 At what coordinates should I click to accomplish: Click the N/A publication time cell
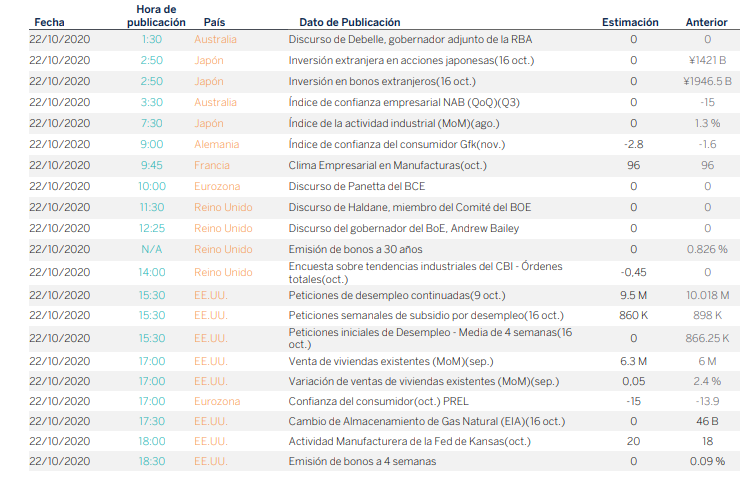[151, 249]
